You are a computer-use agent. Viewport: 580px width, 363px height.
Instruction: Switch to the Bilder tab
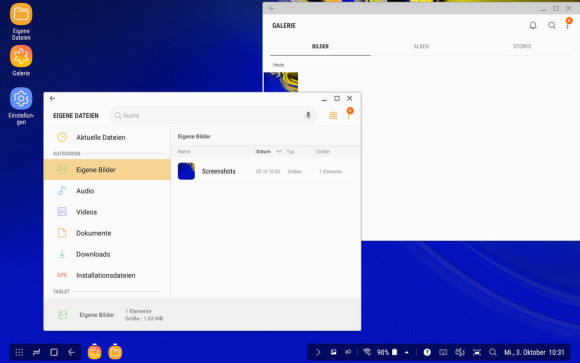coord(320,46)
